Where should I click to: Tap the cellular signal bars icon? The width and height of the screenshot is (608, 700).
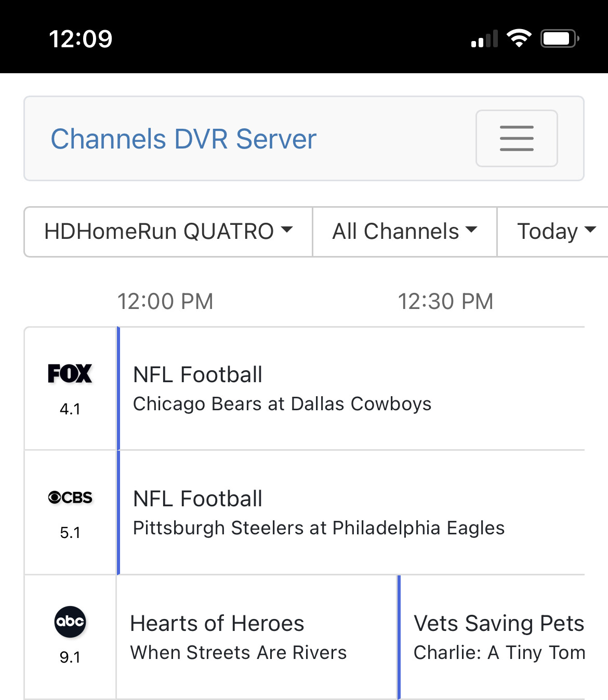point(484,39)
